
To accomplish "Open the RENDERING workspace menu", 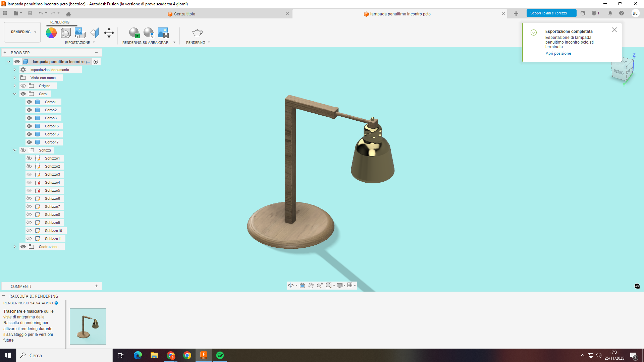I will click(21, 32).
